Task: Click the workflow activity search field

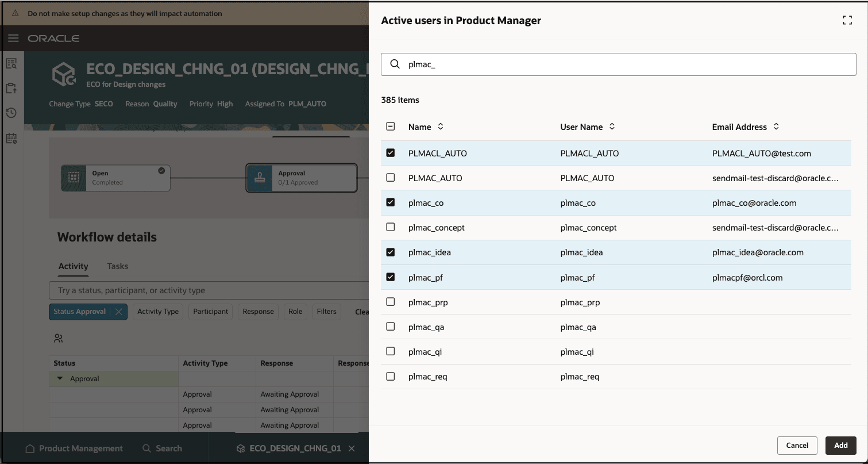Action: tap(209, 290)
